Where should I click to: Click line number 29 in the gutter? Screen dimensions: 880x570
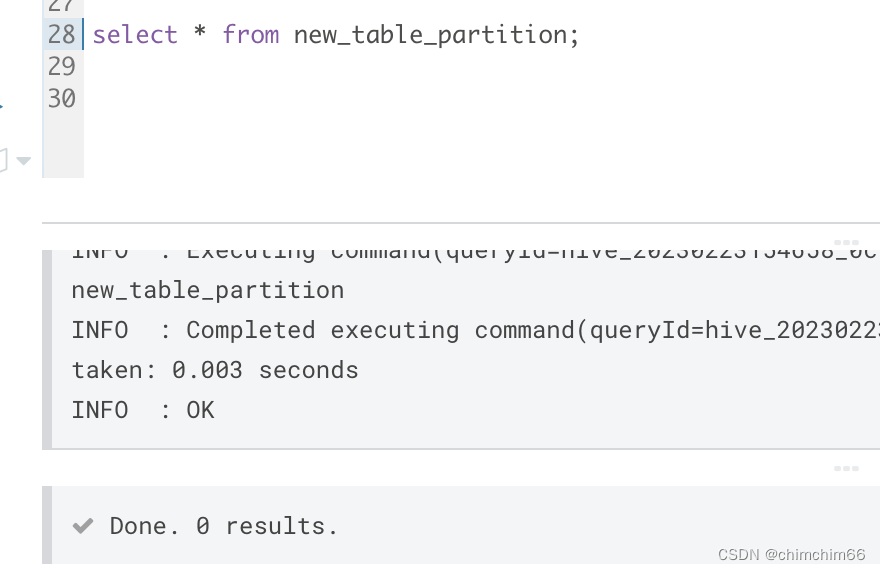[x=61, y=66]
